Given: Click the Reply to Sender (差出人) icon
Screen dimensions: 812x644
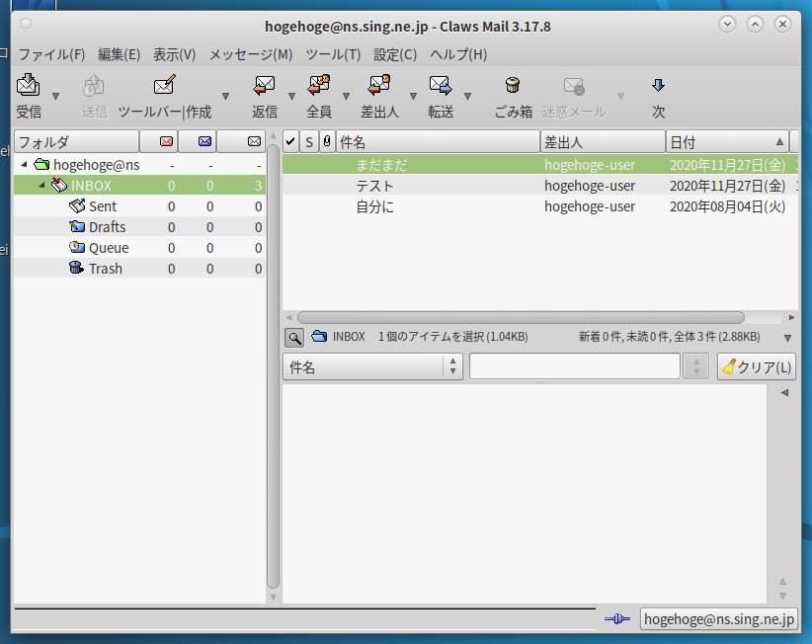Looking at the screenshot, I should [x=379, y=85].
